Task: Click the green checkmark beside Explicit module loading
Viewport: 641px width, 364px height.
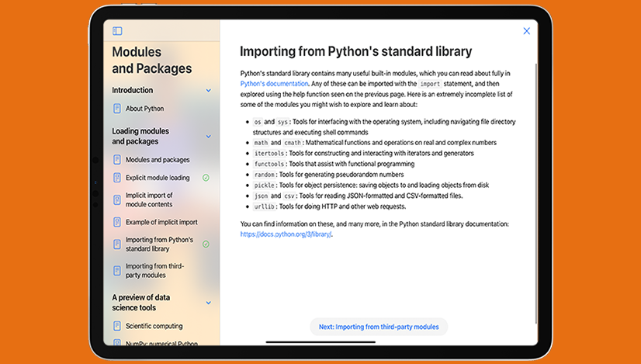Action: [x=206, y=178]
